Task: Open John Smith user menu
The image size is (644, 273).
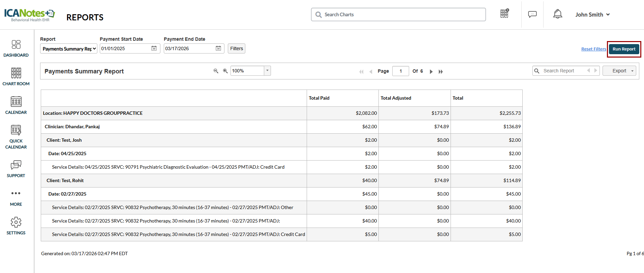Action: [592, 14]
